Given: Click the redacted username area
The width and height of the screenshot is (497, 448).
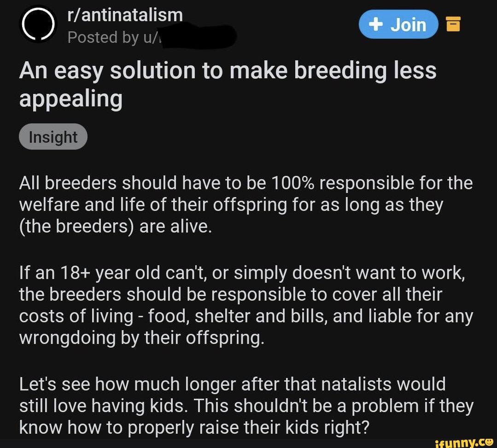Looking at the screenshot, I should [x=198, y=36].
